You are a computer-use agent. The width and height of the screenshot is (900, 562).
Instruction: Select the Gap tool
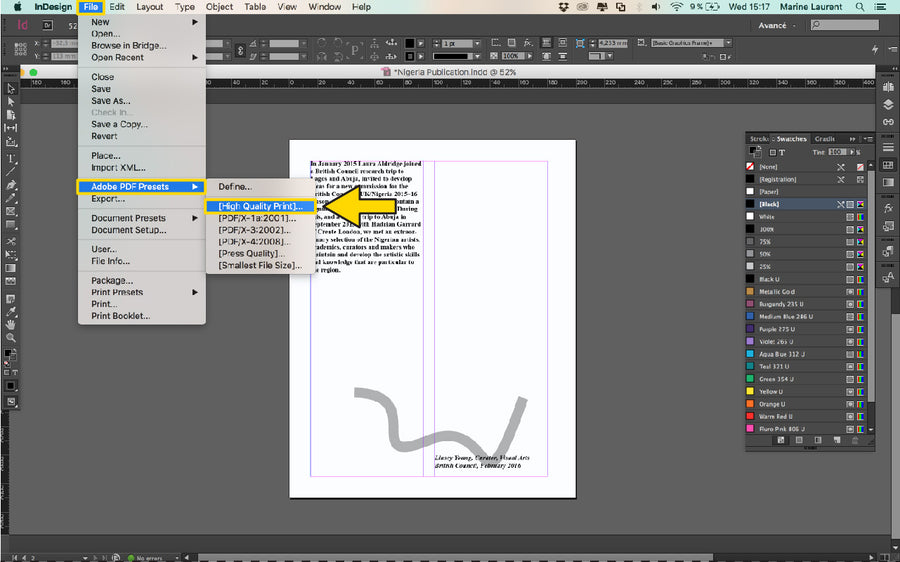click(11, 128)
